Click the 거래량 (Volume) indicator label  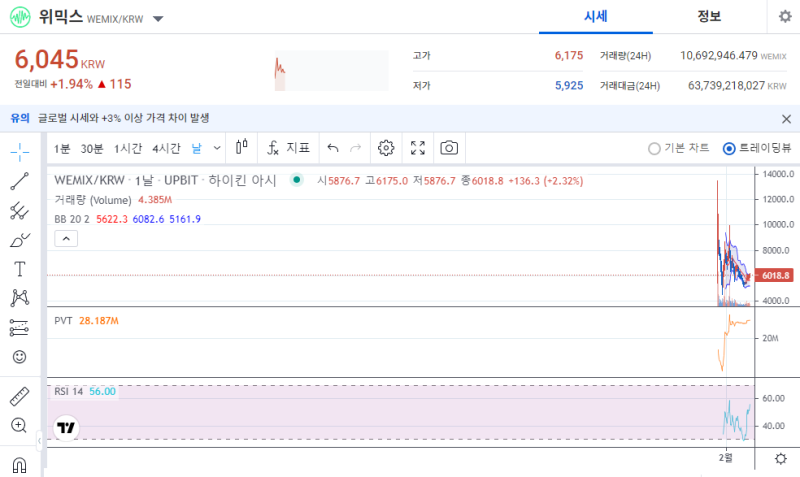coord(93,200)
